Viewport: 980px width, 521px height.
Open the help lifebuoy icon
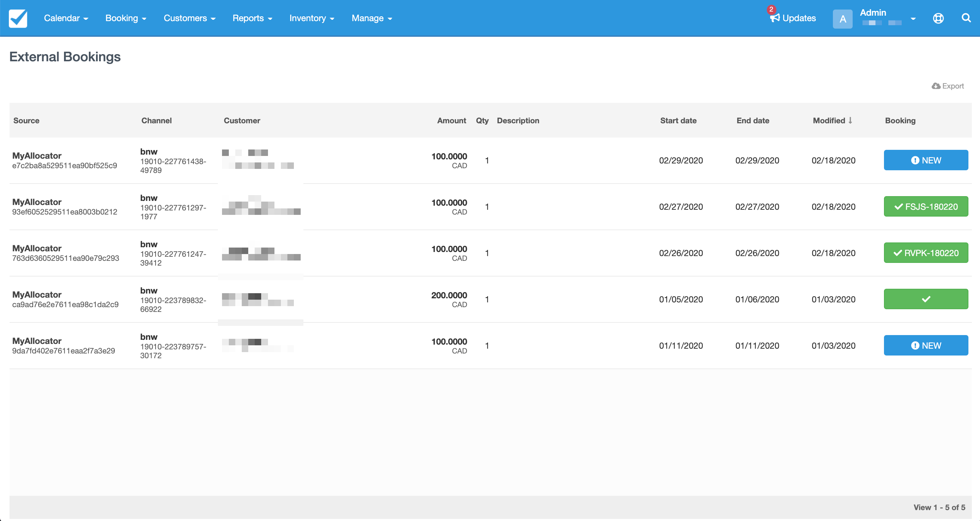[938, 18]
